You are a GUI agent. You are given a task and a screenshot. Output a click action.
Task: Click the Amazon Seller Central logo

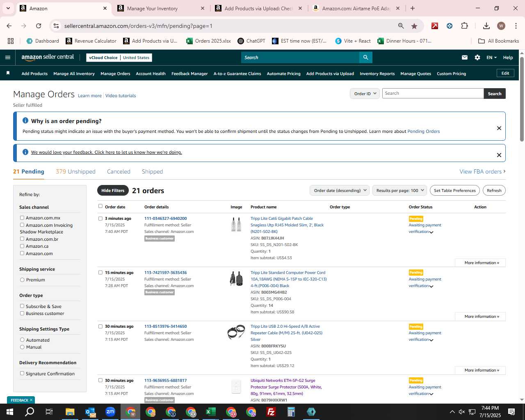click(x=48, y=57)
